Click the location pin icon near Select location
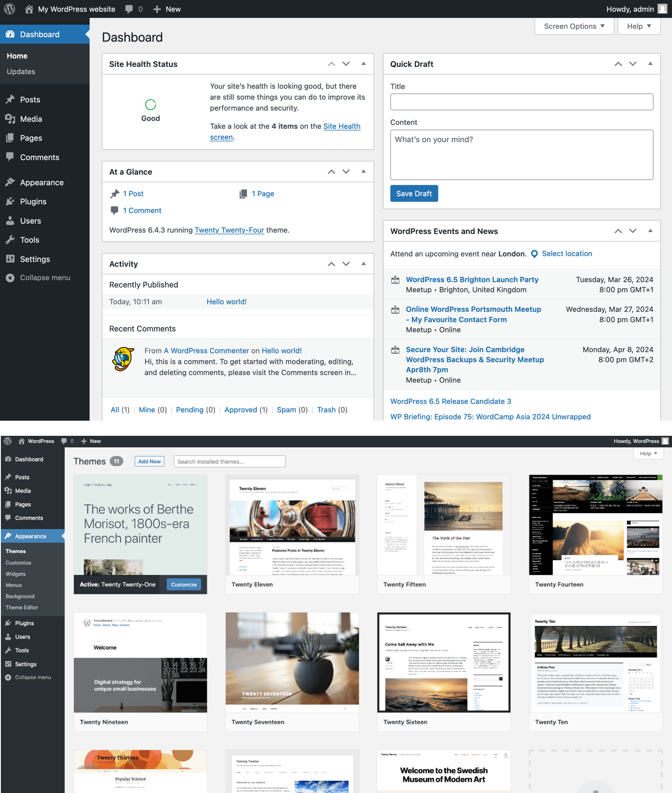This screenshot has height=793, width=672. click(x=534, y=254)
